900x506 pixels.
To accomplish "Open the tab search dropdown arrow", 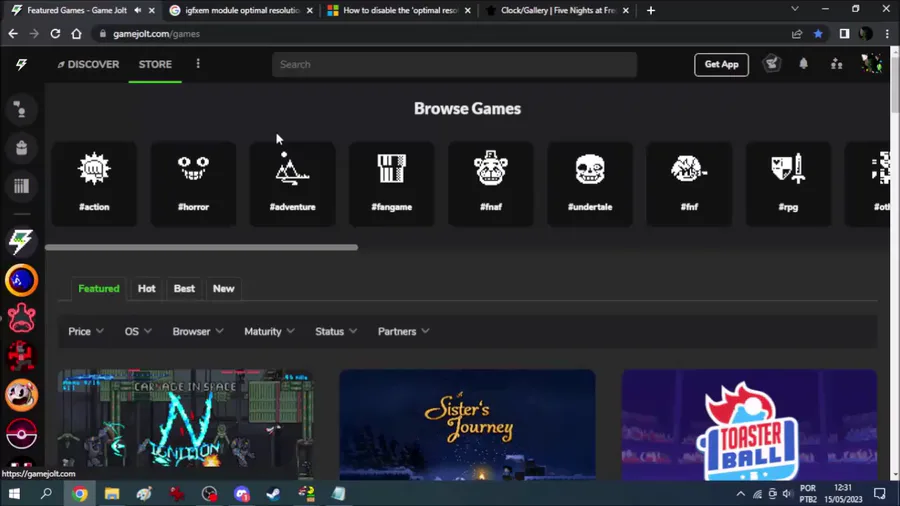I will [794, 9].
